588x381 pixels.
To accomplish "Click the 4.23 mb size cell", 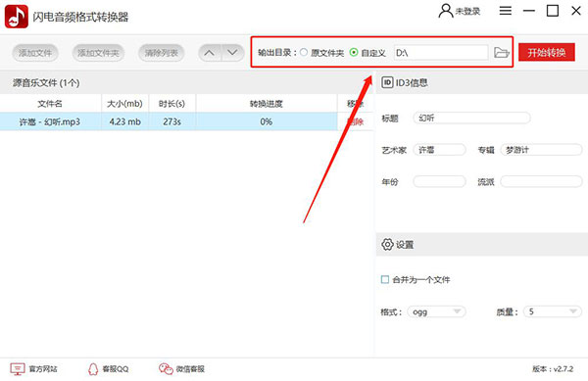I will pos(125,121).
